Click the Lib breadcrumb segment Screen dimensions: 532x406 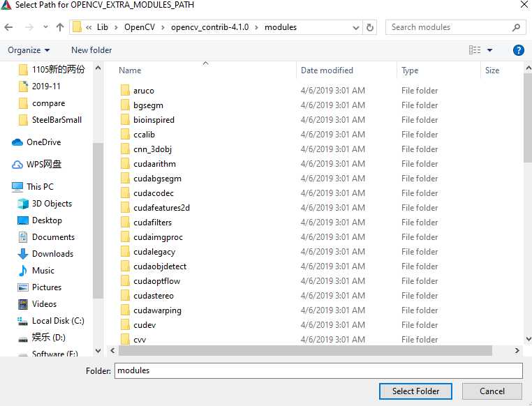103,27
